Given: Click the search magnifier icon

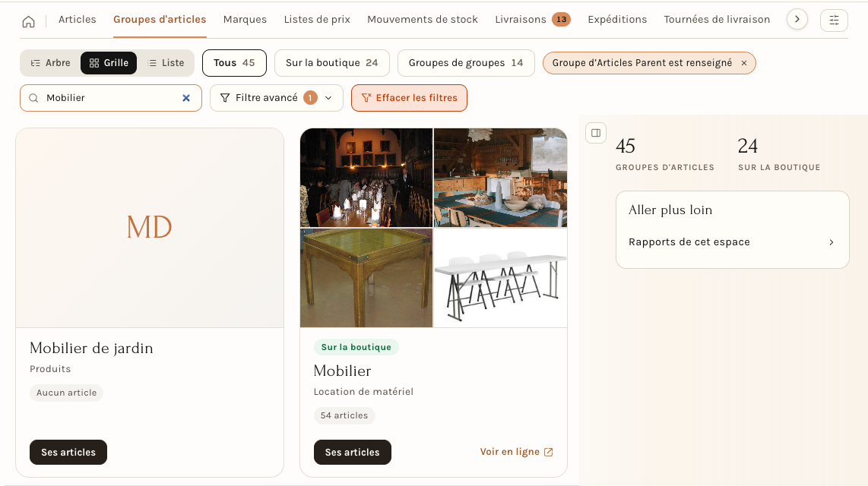Looking at the screenshot, I should click(x=33, y=98).
